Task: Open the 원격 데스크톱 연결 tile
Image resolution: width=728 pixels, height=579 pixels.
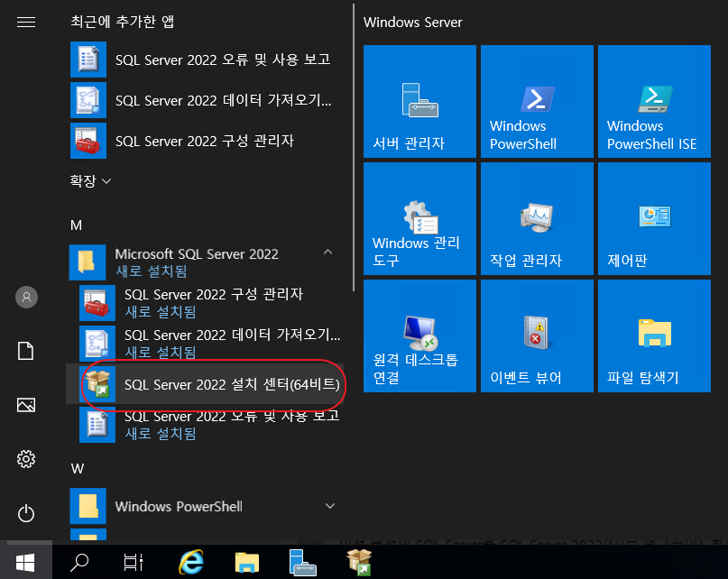Action: pos(419,335)
